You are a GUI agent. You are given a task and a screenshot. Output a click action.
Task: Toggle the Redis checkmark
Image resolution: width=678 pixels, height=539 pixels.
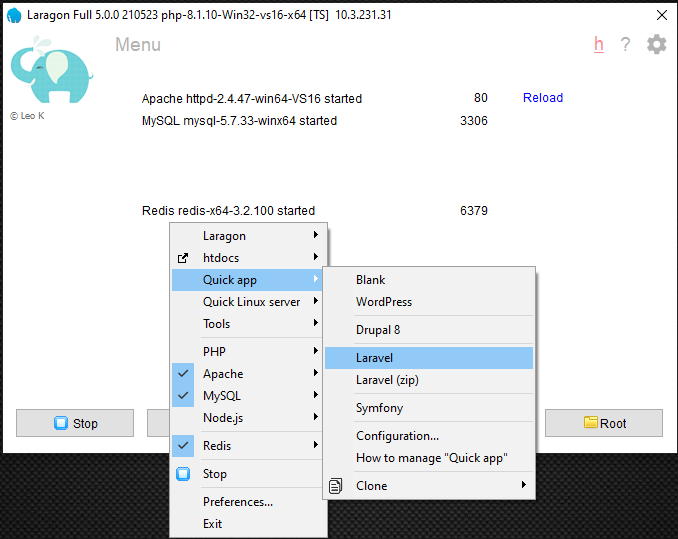[183, 445]
